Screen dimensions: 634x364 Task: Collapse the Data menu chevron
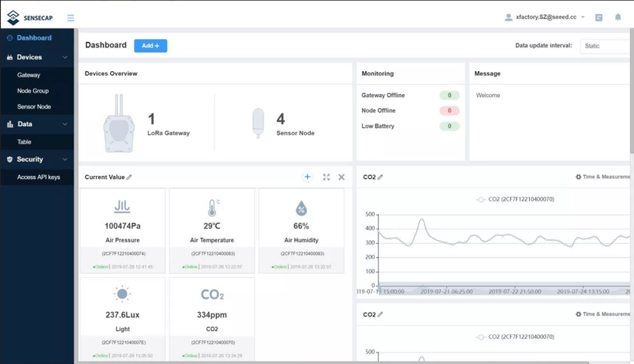click(65, 125)
